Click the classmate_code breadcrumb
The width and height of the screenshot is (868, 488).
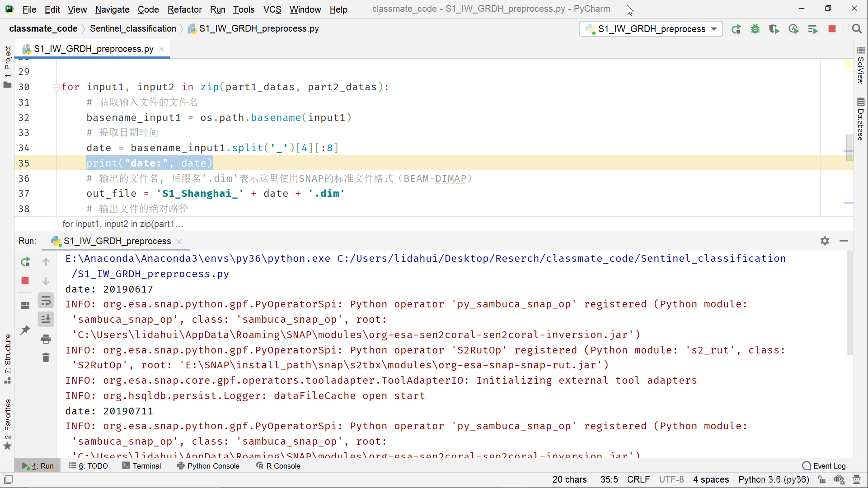(x=43, y=28)
